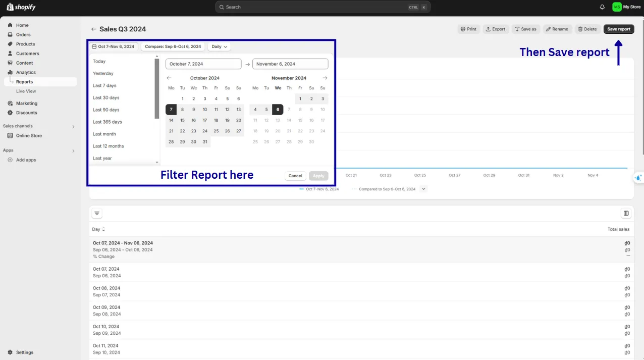Screen dimensions: 644x360
Task: Open the My Store account avatar
Action: (617, 7)
